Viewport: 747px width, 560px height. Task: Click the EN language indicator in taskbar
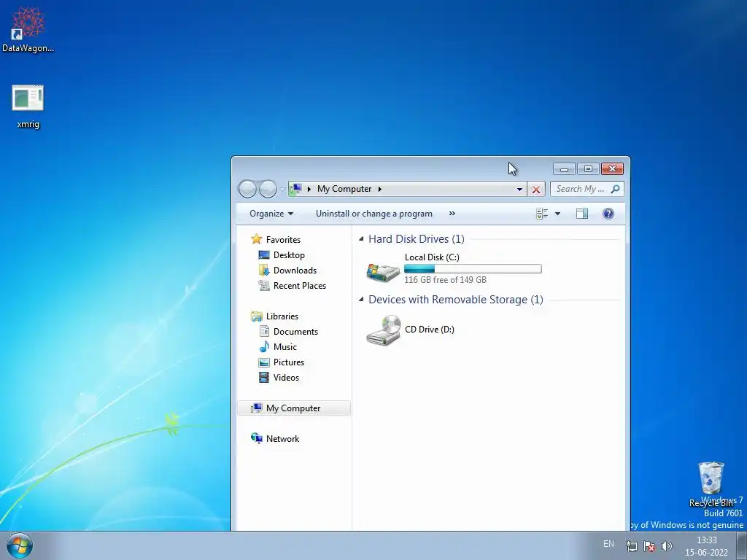click(x=608, y=544)
